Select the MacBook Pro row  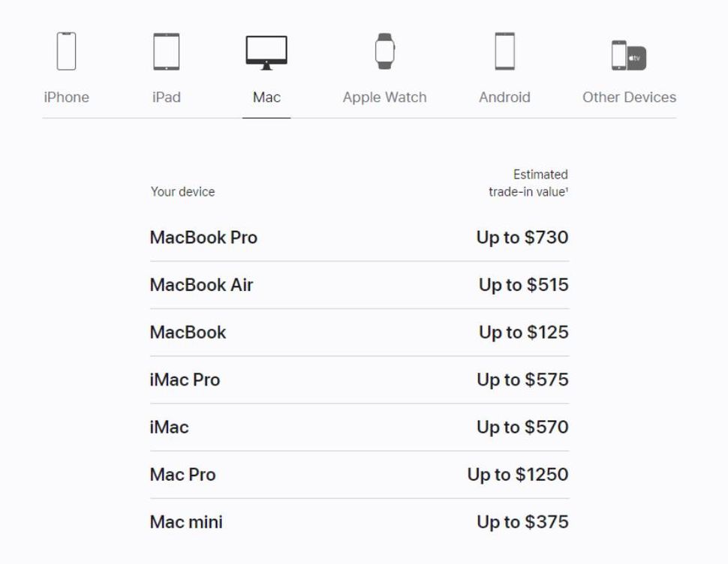coord(203,238)
